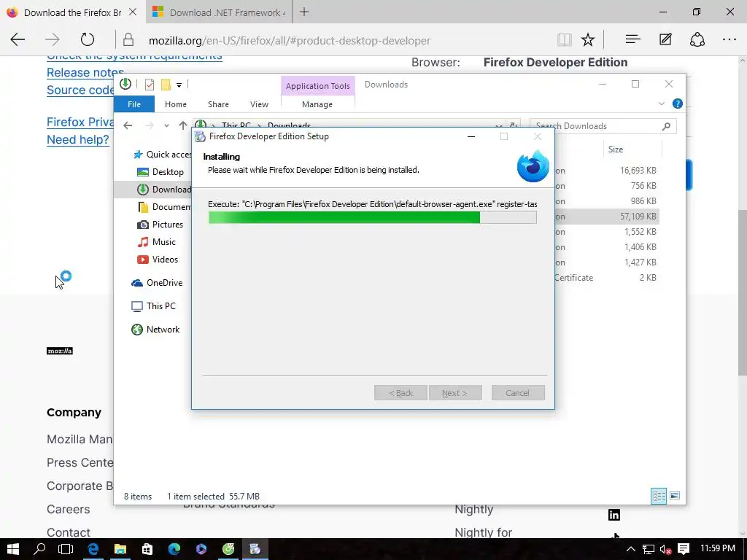The image size is (747, 560).
Task: Open Edge reading view icon
Action: click(x=565, y=40)
